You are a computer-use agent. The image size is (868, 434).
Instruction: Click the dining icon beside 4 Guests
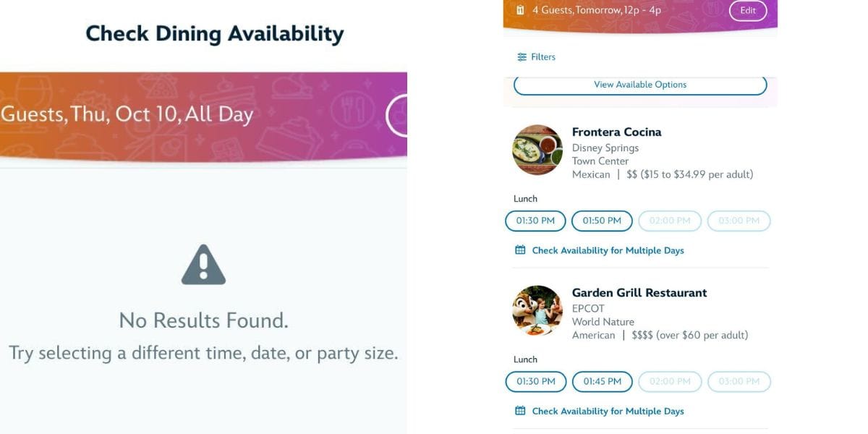click(520, 10)
